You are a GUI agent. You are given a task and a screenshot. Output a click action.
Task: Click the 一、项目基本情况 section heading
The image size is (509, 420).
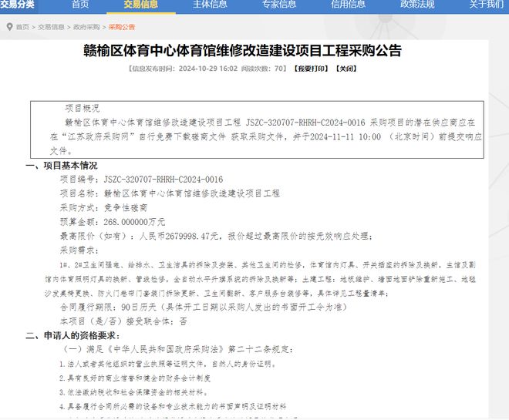tap(62, 166)
